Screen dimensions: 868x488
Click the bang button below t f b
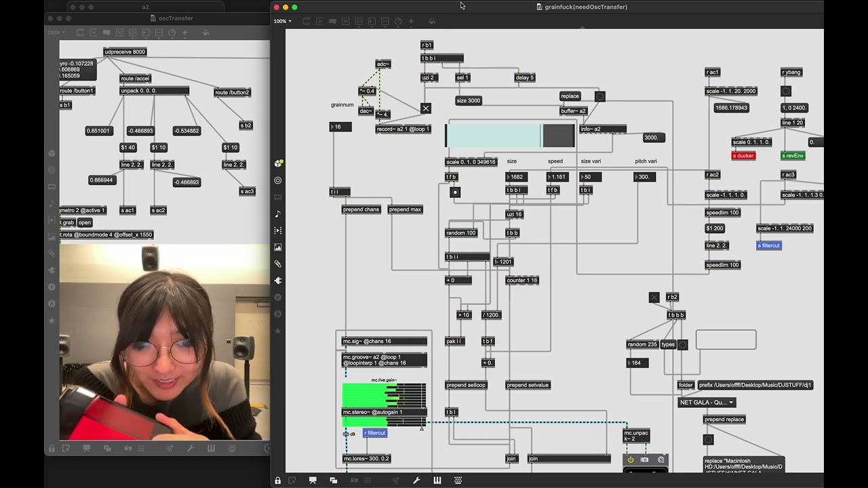[x=455, y=192]
